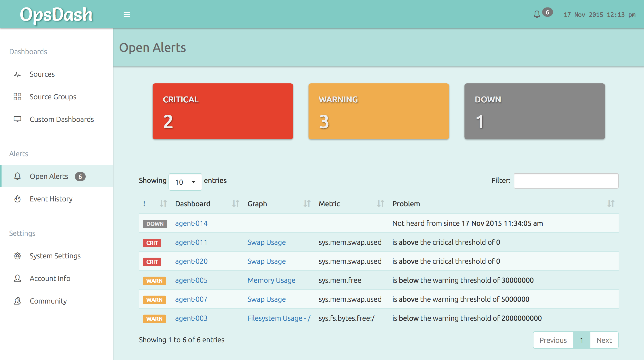The image size is (644, 360).
Task: Click the CRIT badge for agent-011
Action: 152,243
